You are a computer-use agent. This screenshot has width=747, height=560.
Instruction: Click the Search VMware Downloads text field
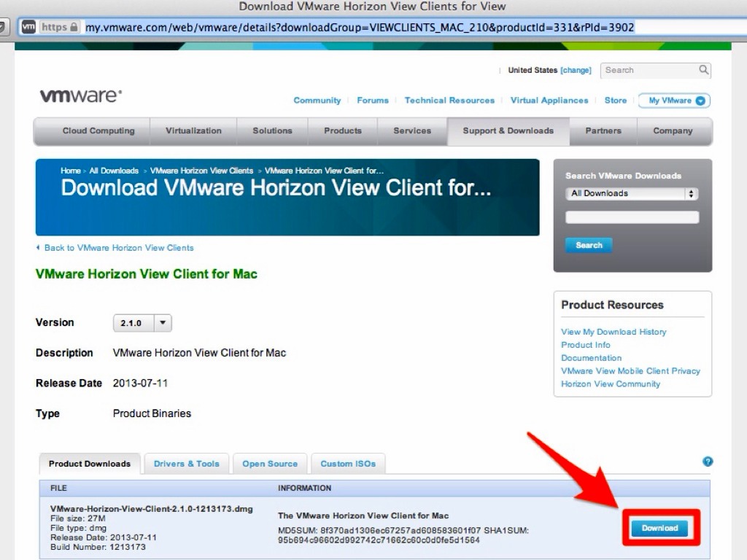pos(632,217)
